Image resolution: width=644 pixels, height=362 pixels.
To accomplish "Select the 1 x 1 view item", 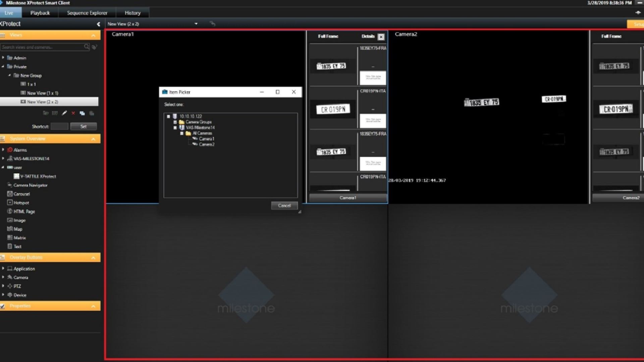I will [32, 84].
